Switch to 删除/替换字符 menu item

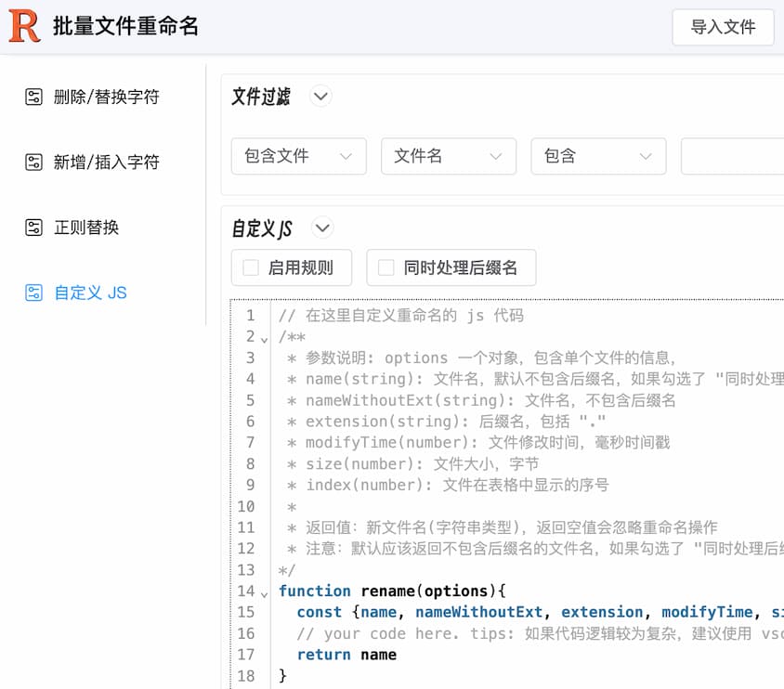[106, 97]
